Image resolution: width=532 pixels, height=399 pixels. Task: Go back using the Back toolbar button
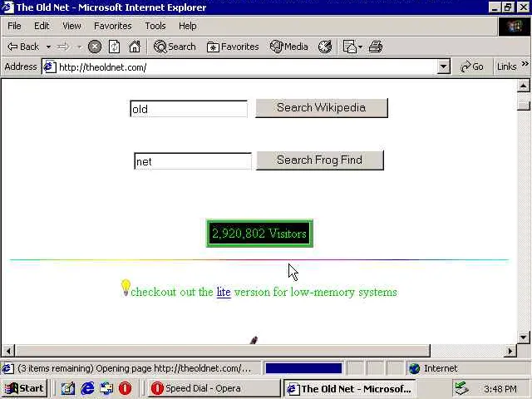click(23, 47)
